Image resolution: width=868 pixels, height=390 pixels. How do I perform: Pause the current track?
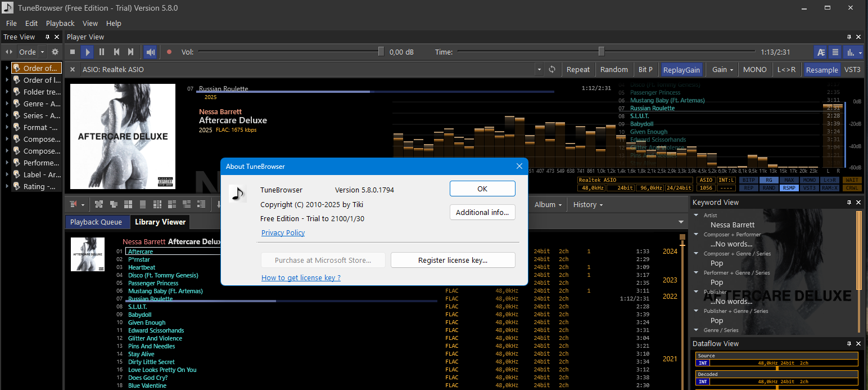(x=102, y=52)
